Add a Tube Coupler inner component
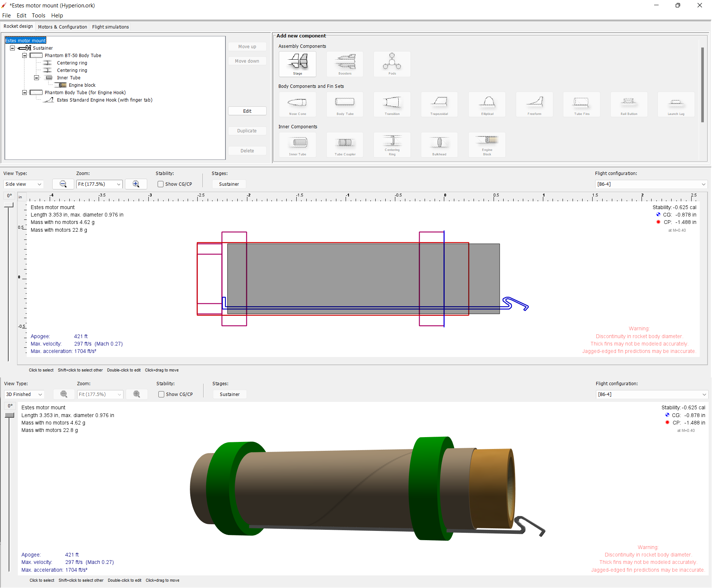 point(345,145)
